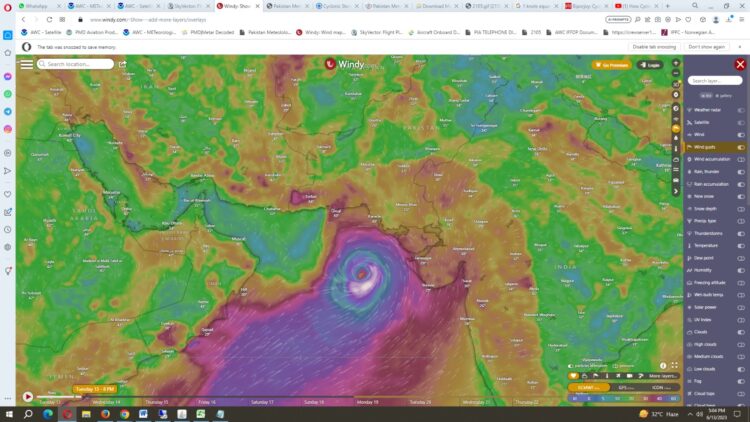This screenshot has width=750, height=422.
Task: Click the Login button
Action: coord(651,65)
